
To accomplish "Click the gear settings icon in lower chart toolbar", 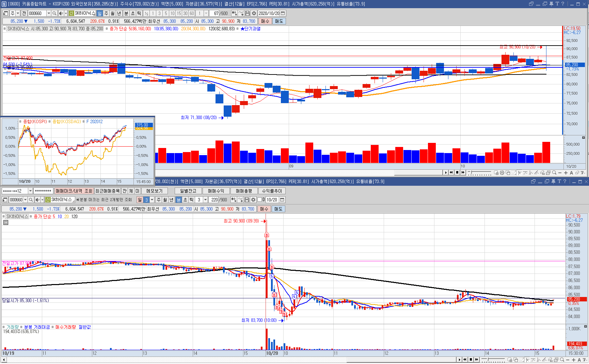I will point(253,200).
